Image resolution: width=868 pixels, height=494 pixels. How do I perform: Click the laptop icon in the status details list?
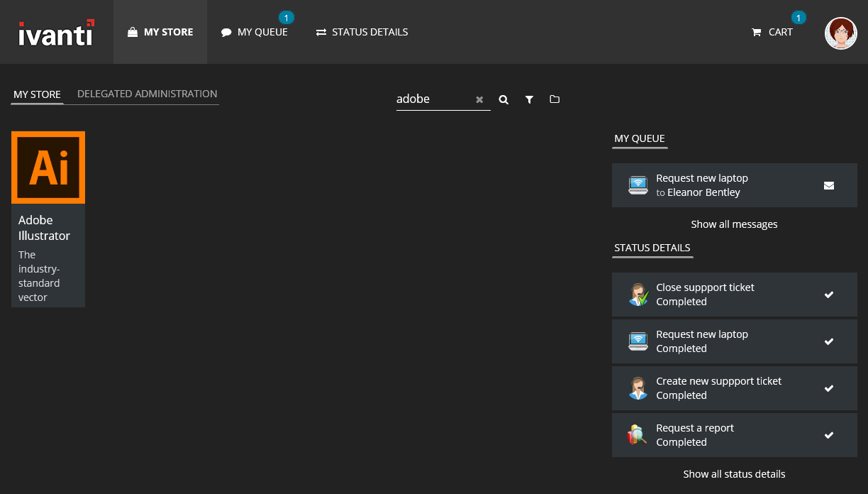(638, 341)
